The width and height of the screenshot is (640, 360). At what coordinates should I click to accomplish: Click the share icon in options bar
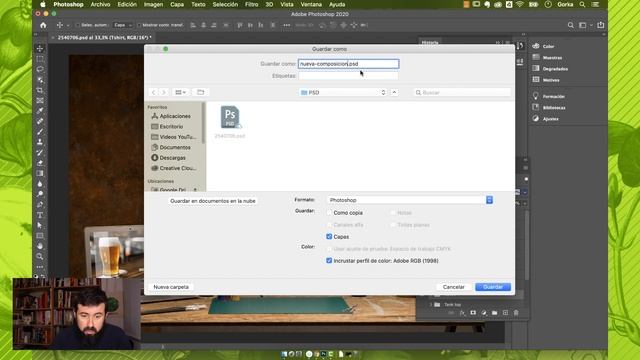coord(600,25)
